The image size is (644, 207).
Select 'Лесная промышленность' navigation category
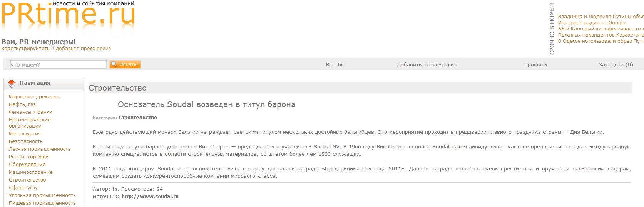click(x=40, y=149)
